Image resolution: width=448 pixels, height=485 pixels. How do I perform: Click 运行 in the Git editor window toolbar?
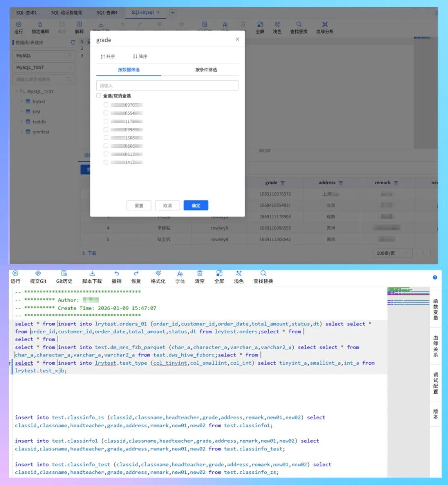(15, 277)
